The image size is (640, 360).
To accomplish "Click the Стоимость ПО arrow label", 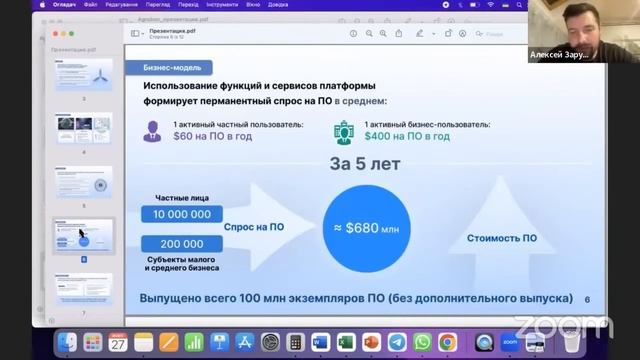I will [x=502, y=238].
